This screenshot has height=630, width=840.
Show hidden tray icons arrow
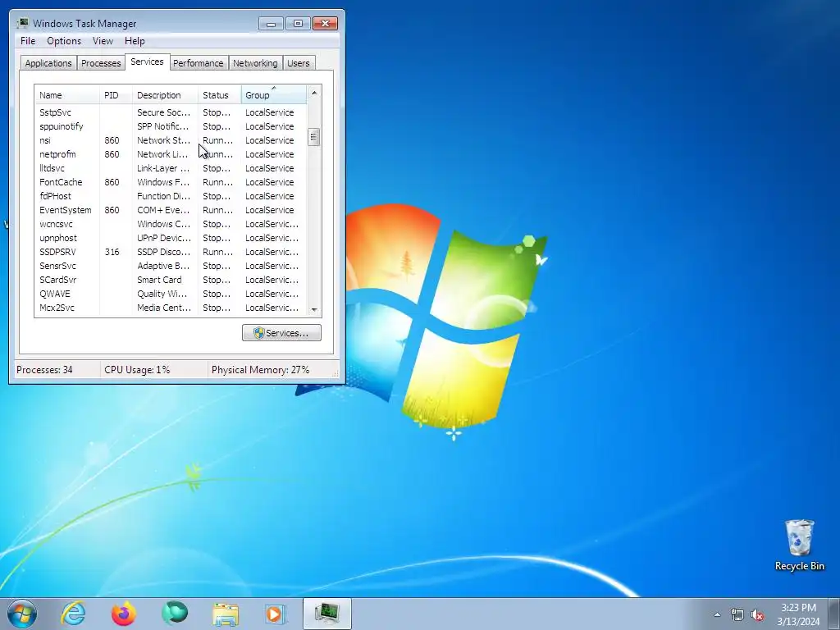[x=717, y=615]
